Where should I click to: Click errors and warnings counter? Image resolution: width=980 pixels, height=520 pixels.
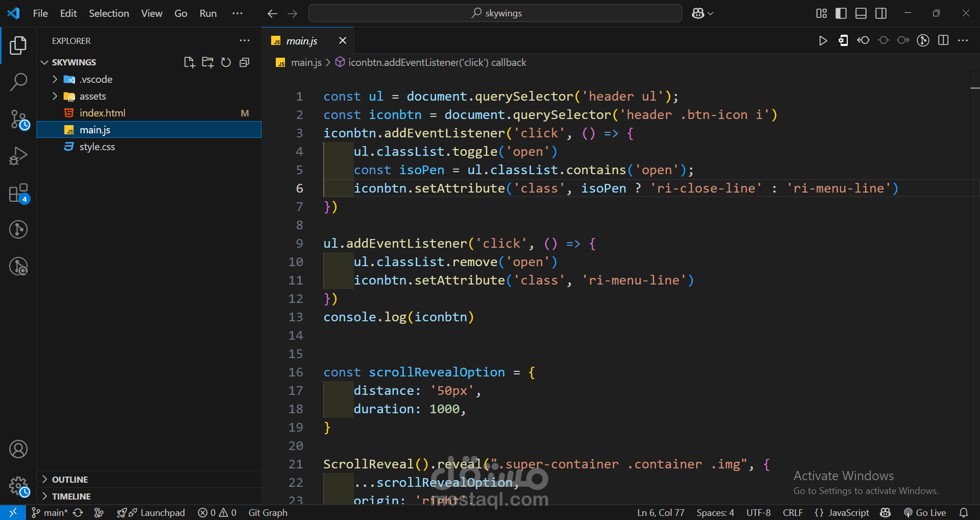(217, 512)
